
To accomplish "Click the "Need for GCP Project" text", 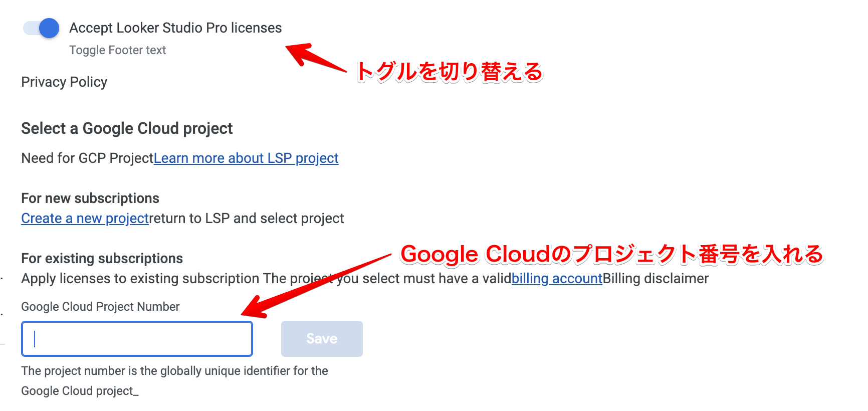I will pos(87,158).
